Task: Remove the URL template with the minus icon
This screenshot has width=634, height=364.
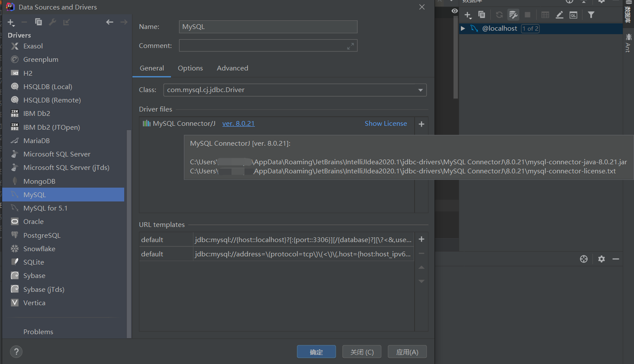Action: [422, 253]
